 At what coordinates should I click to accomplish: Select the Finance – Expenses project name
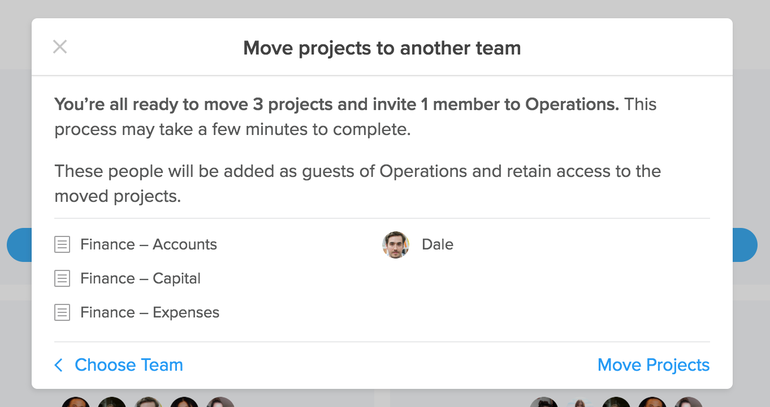[150, 312]
